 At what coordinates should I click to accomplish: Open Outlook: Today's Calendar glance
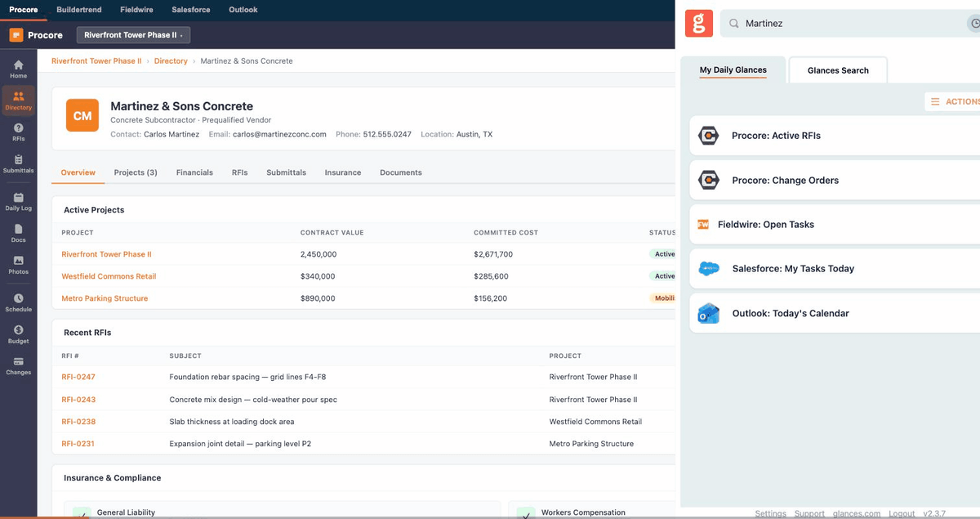[835, 313]
